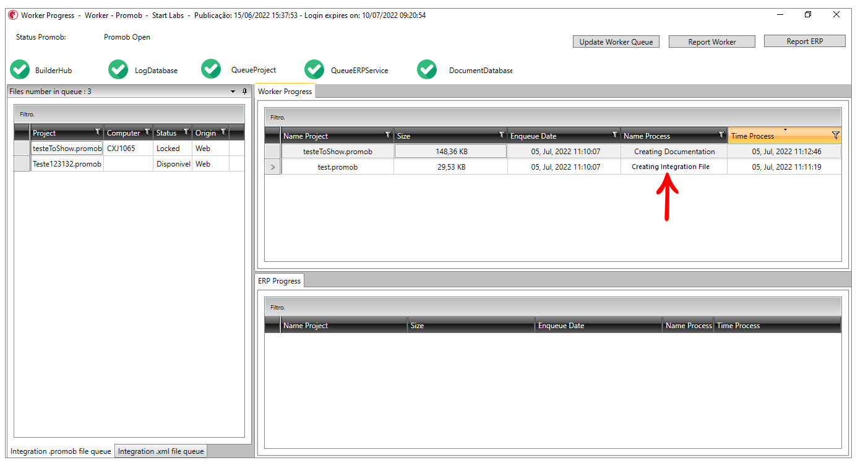The height and width of the screenshot is (473, 868).
Task: Open filter on Status column in queue
Action: click(186, 132)
